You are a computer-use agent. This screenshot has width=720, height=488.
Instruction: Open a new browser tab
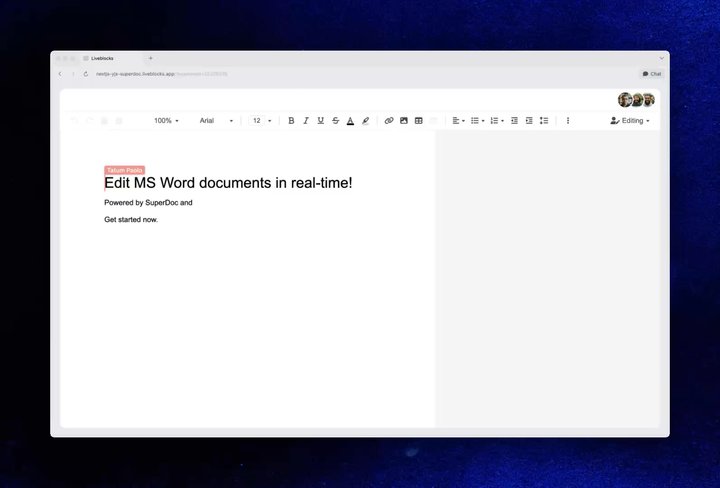pyautogui.click(x=151, y=58)
